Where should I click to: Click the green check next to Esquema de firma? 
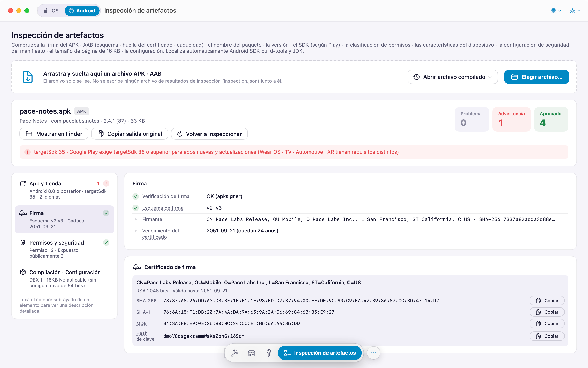click(136, 208)
